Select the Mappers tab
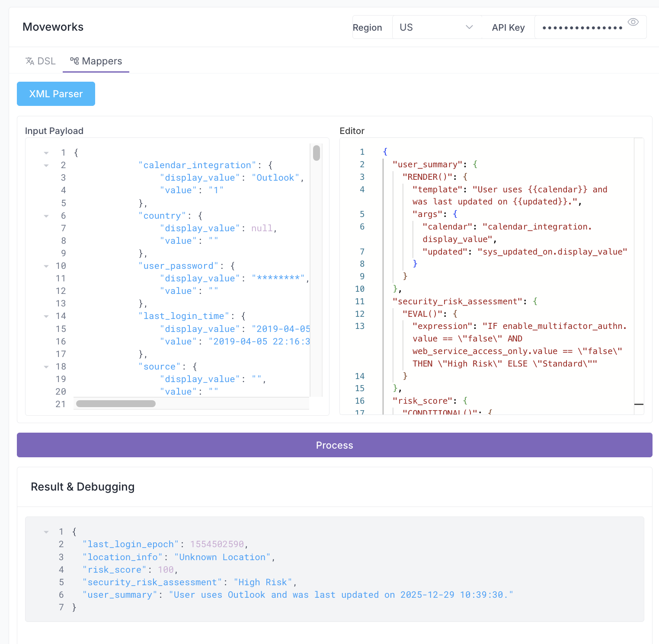Image resolution: width=659 pixels, height=644 pixels. tap(96, 61)
